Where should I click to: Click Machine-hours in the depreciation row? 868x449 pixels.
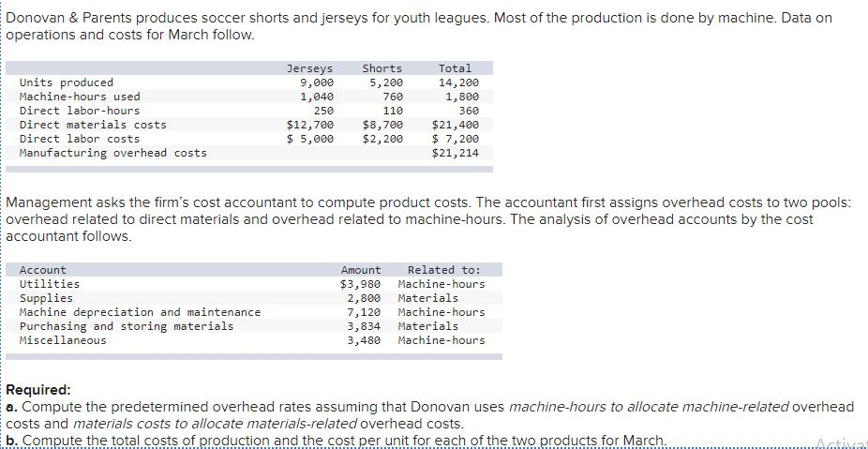click(x=441, y=312)
